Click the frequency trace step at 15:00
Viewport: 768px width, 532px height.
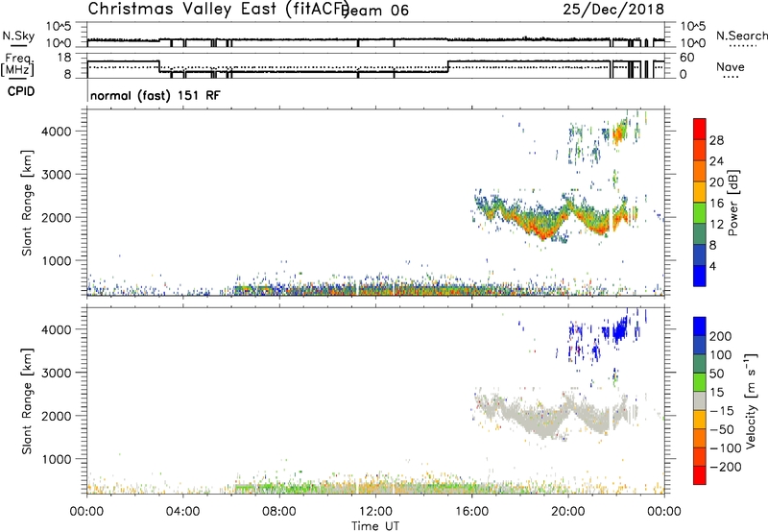coord(448,66)
